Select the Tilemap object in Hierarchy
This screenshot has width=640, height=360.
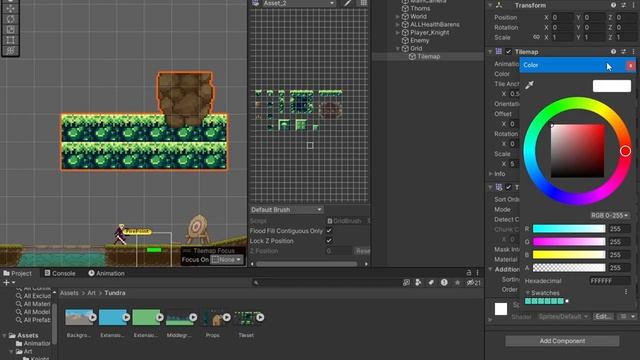click(x=428, y=56)
